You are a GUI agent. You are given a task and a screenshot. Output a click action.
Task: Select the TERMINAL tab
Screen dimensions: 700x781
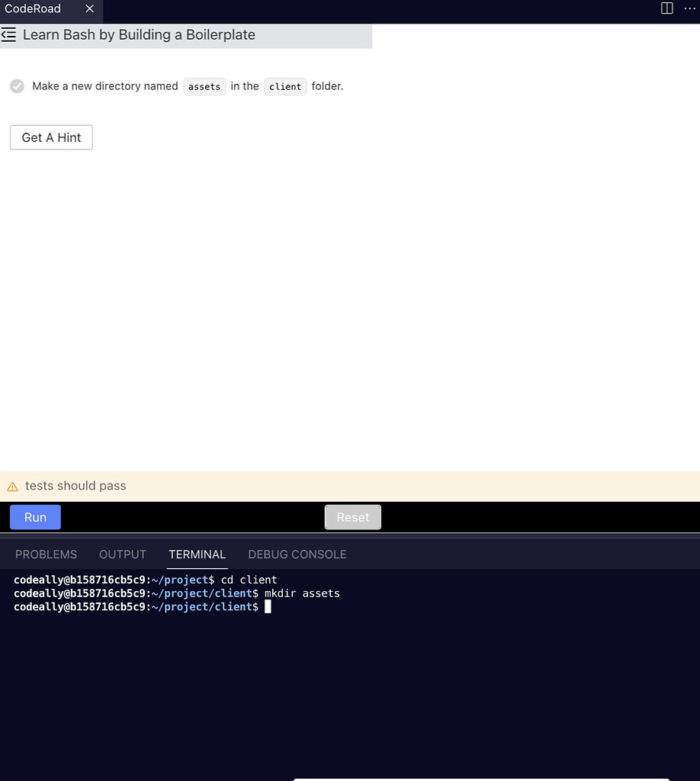[197, 554]
